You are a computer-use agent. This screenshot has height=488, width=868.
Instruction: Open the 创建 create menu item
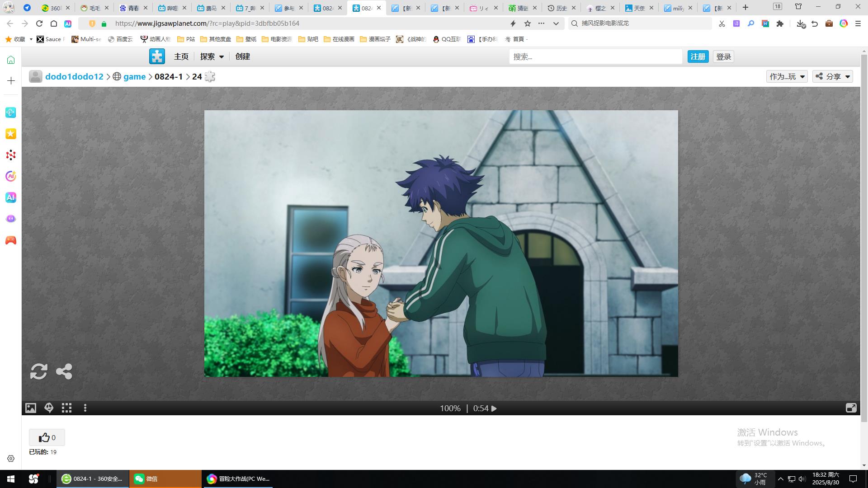[x=243, y=56]
